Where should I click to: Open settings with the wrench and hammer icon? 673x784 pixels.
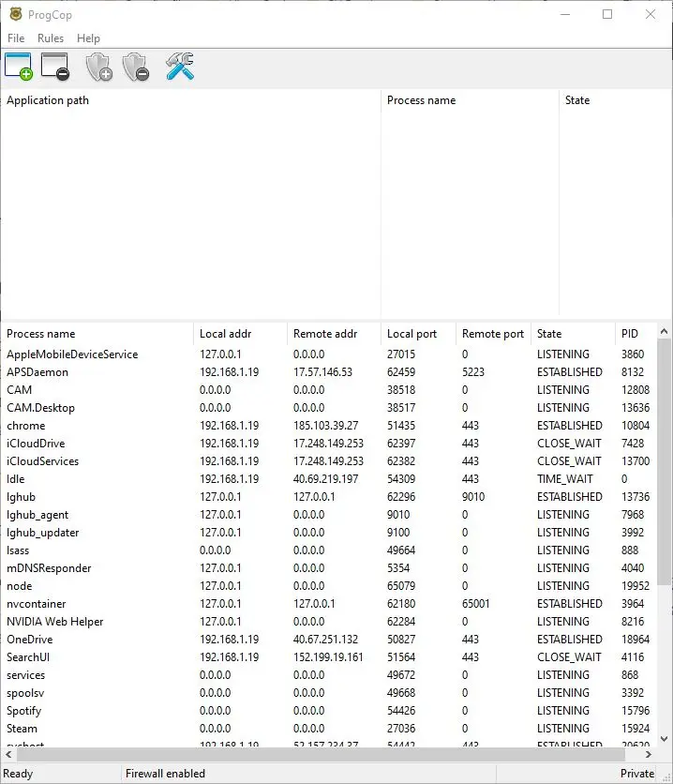point(180,67)
